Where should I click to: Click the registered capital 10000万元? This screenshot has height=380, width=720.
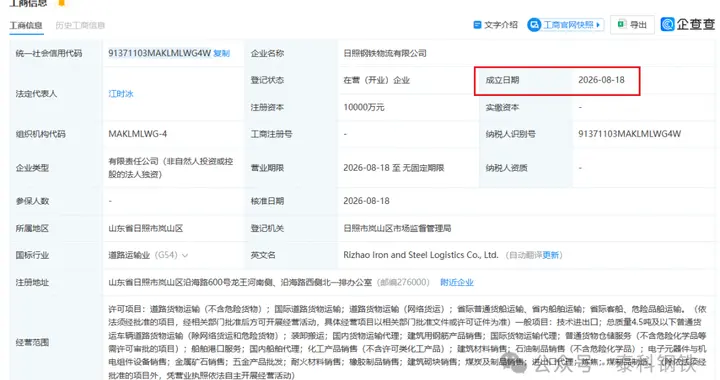tap(364, 107)
